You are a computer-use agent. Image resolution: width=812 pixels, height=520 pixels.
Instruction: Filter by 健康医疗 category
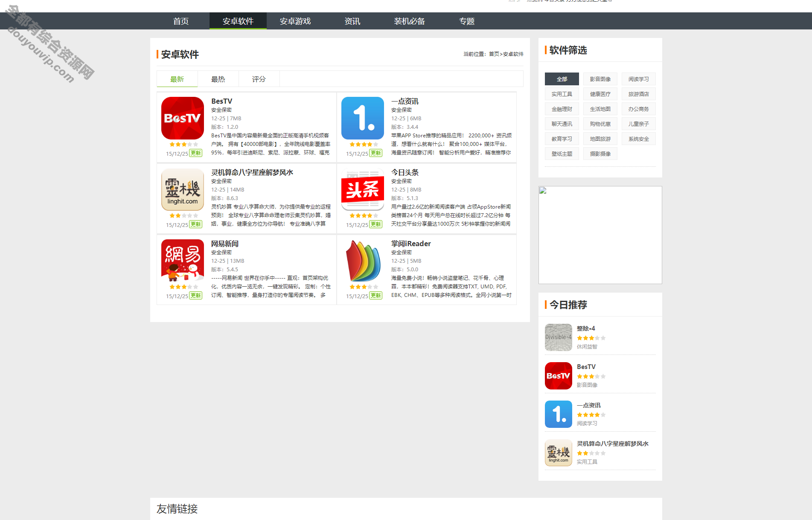point(600,94)
